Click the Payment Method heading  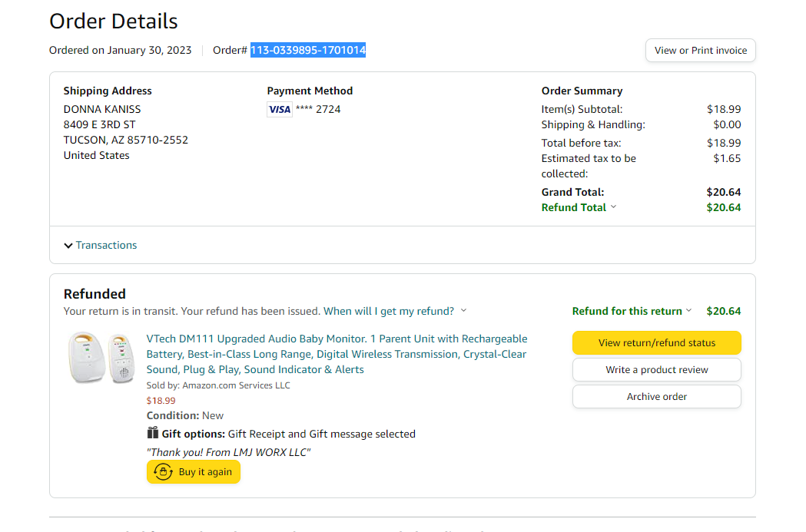click(310, 91)
